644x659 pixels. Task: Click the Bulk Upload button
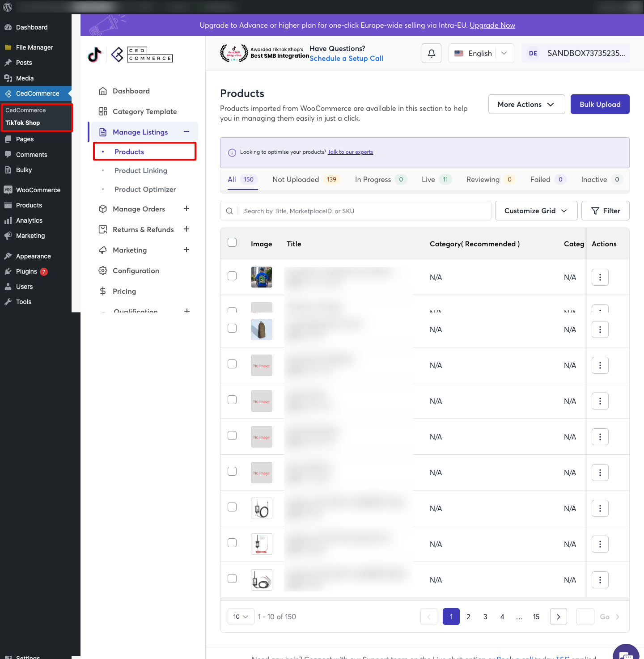point(600,104)
